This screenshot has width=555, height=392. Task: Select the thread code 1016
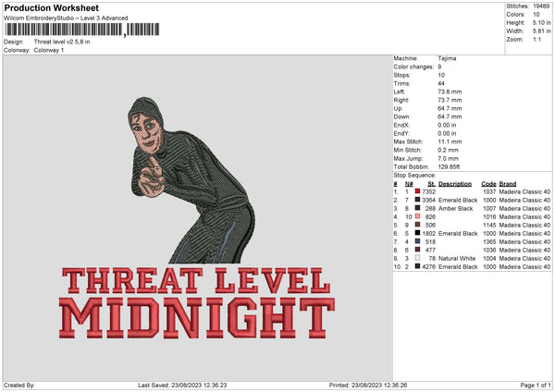(x=489, y=216)
